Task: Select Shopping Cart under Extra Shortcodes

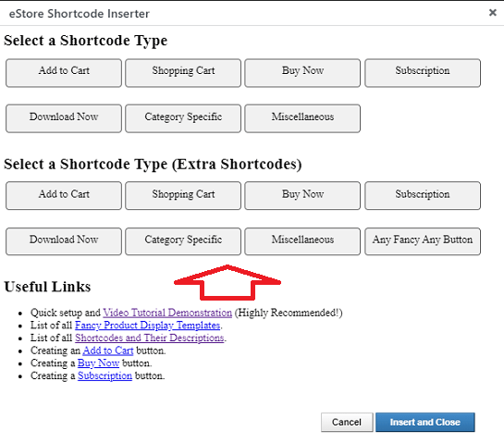Action: tap(183, 196)
